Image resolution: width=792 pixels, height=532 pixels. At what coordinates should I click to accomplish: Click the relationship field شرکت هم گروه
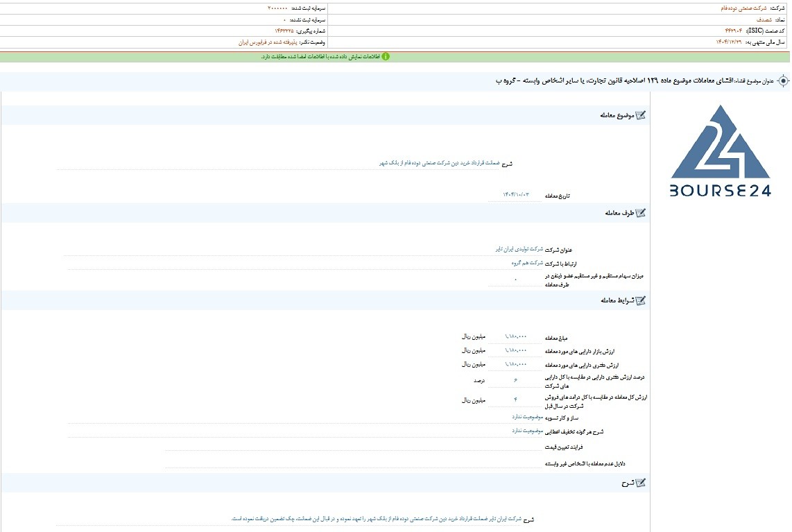[x=527, y=263]
